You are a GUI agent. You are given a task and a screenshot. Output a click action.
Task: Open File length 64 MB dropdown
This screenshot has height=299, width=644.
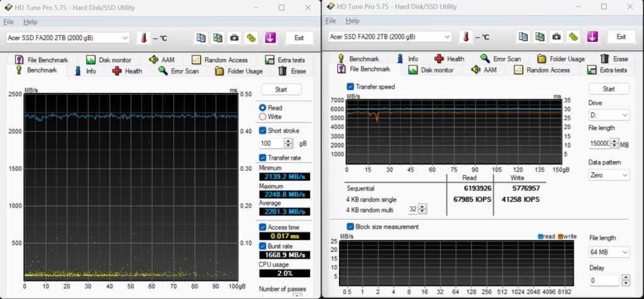point(609,252)
